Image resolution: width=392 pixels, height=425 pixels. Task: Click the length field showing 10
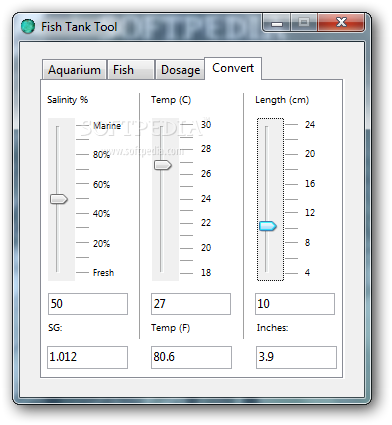click(295, 304)
